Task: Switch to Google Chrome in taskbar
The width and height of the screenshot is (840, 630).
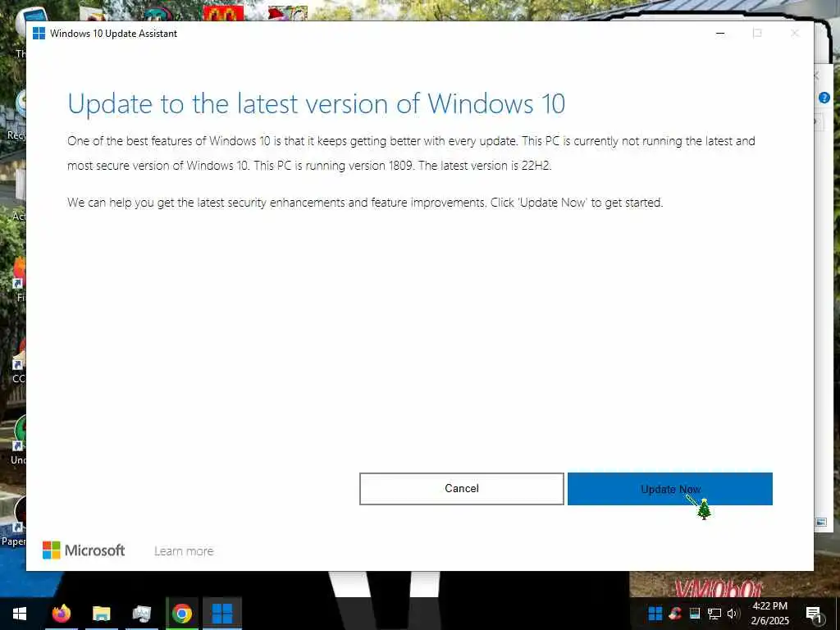Action: pos(182,614)
